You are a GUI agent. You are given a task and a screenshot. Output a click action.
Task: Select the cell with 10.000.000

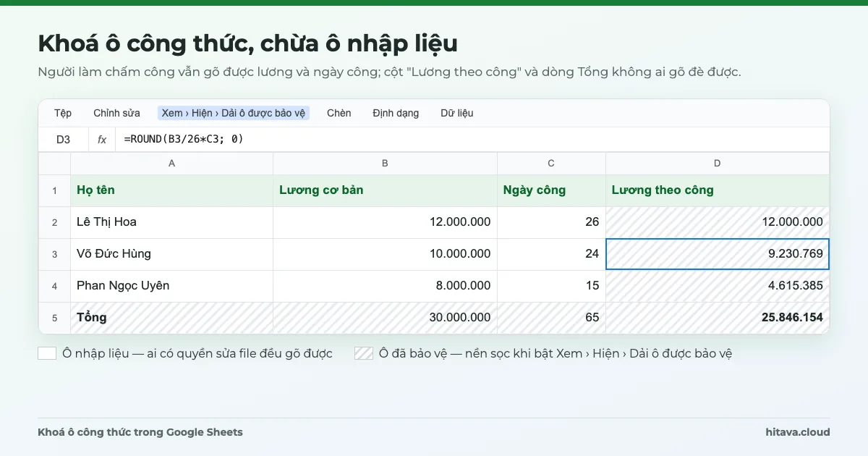coord(385,254)
